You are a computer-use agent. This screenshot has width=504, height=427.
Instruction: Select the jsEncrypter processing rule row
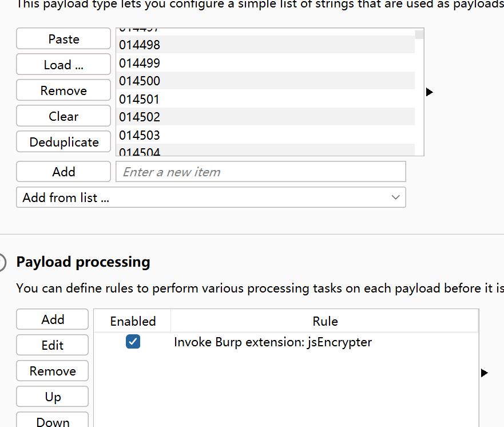[273, 342]
